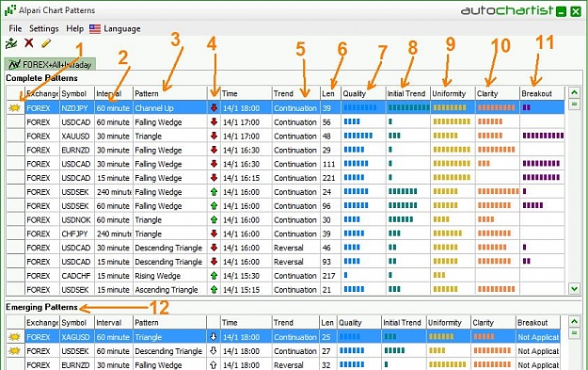This screenshot has height=370, width=588.
Task: Click the green running-figure toolbar icon
Action: click(11, 43)
